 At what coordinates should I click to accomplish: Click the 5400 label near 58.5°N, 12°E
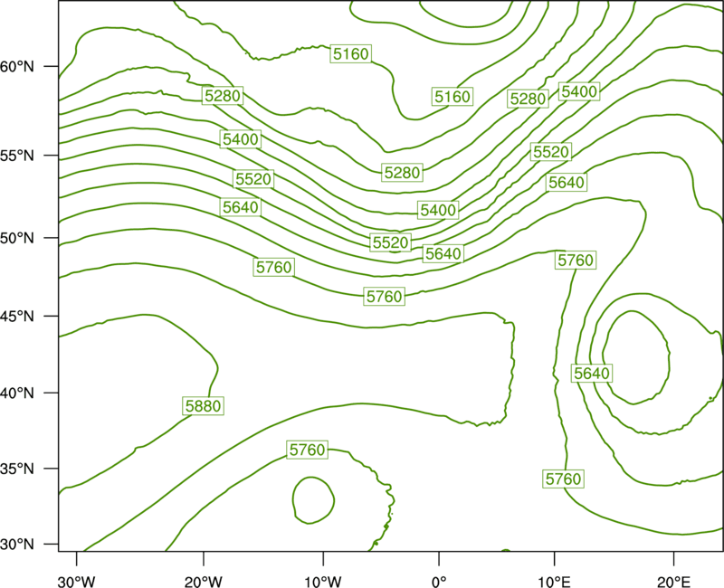click(x=579, y=91)
